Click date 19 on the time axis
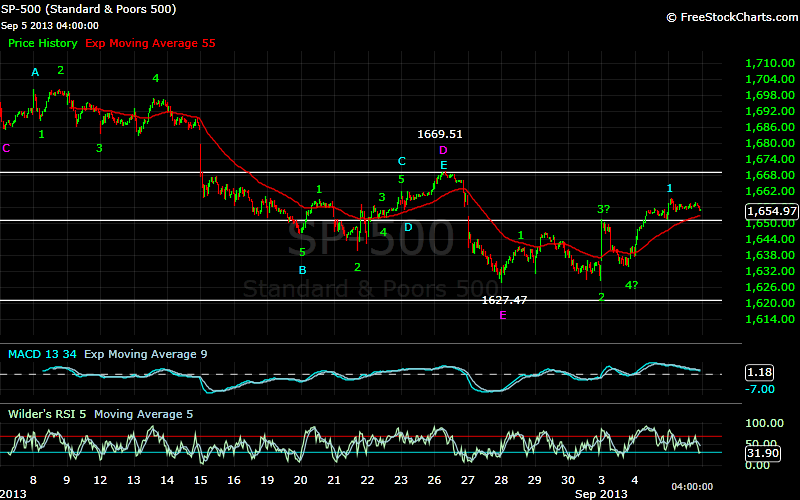The image size is (800, 500). [x=267, y=480]
